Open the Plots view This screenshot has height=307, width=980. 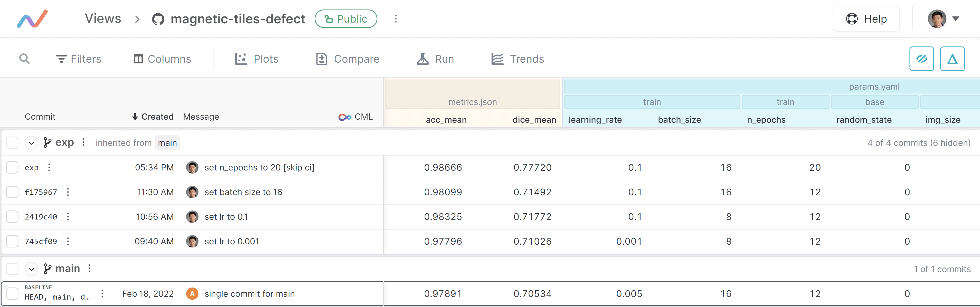(x=257, y=59)
